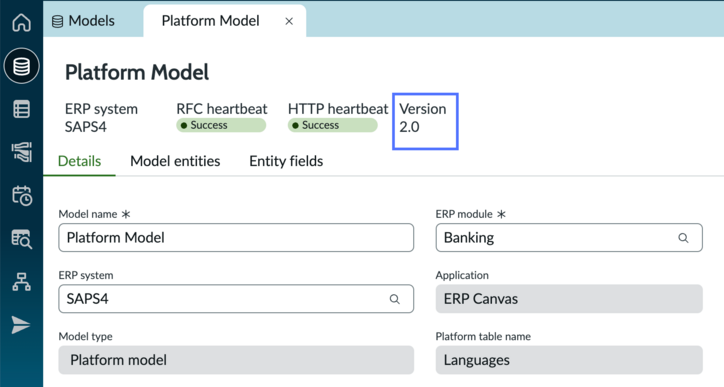The height and width of the screenshot is (387, 724).
Task: Click the RFC heartbeat Success badge
Action: tap(221, 125)
